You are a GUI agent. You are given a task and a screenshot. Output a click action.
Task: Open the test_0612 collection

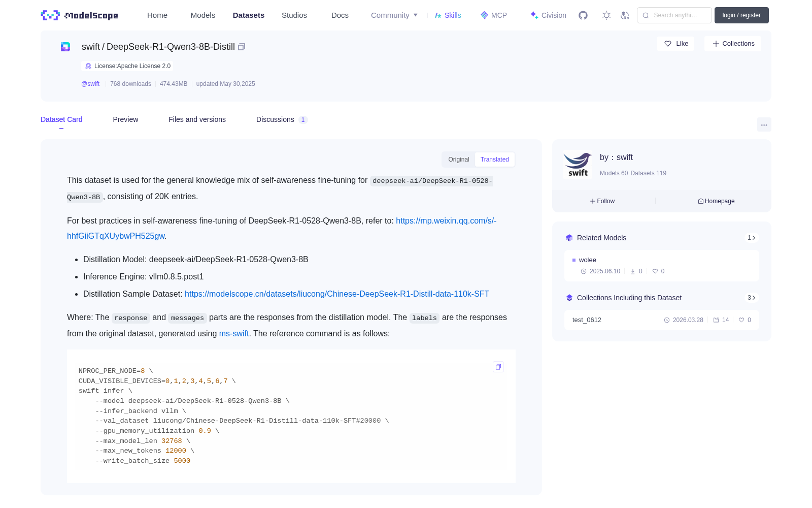click(662, 320)
